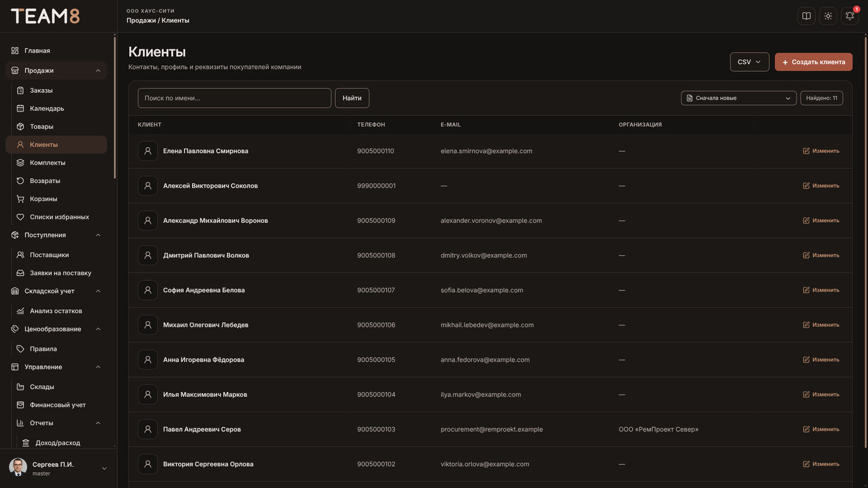The image size is (868, 488).
Task: Click the Комплекты layers icon in sidebar
Action: point(20,163)
